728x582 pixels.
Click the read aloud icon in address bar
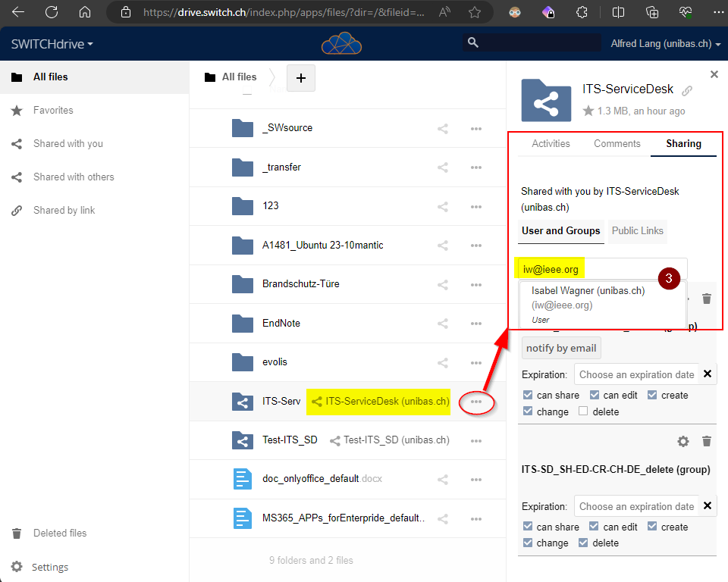coord(444,12)
